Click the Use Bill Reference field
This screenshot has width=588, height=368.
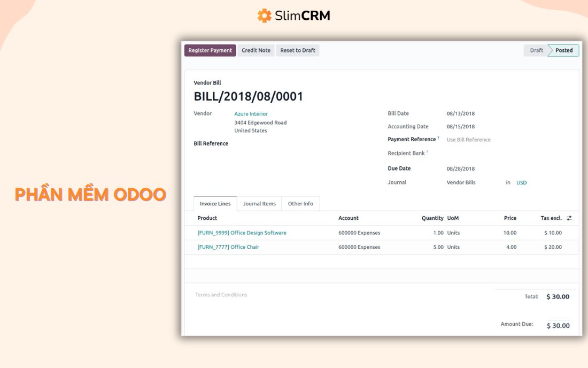pos(468,140)
